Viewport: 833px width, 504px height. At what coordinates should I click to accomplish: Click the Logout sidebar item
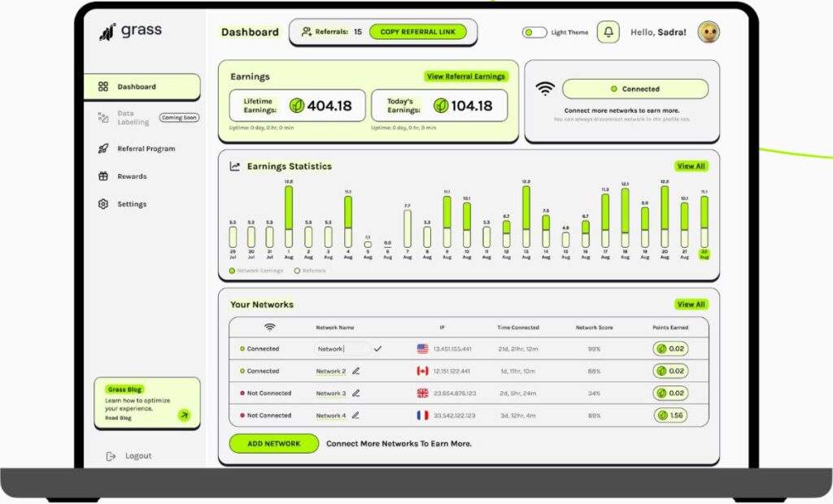click(129, 456)
